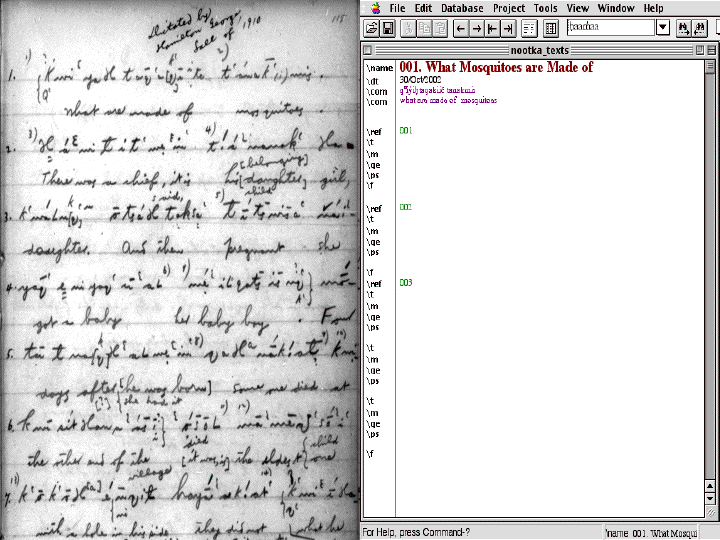Jump to last record icon
The image size is (720, 540).
508,28
